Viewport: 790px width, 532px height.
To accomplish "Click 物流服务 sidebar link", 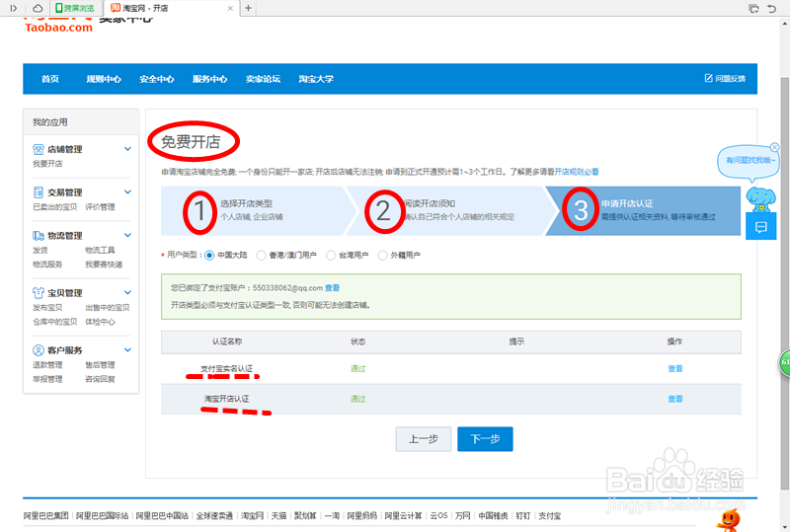I will pyautogui.click(x=47, y=264).
